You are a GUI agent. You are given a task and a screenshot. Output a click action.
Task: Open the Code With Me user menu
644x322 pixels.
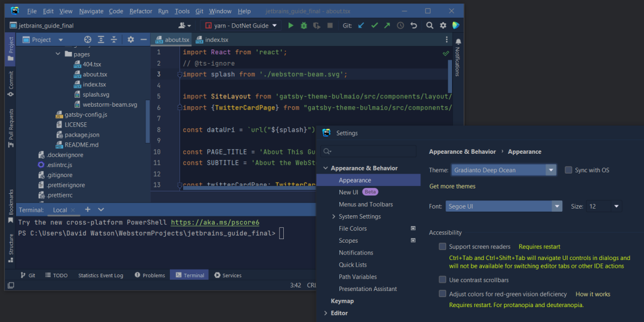tap(184, 26)
